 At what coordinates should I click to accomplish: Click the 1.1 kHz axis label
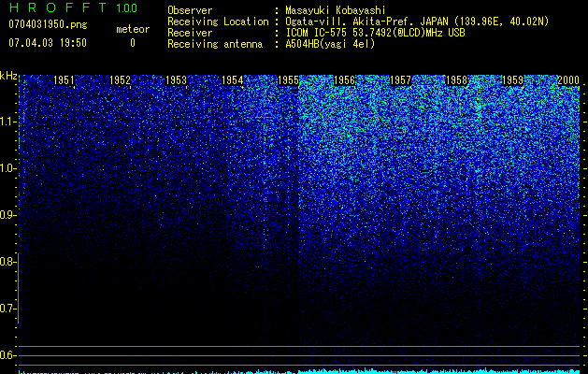point(7,122)
